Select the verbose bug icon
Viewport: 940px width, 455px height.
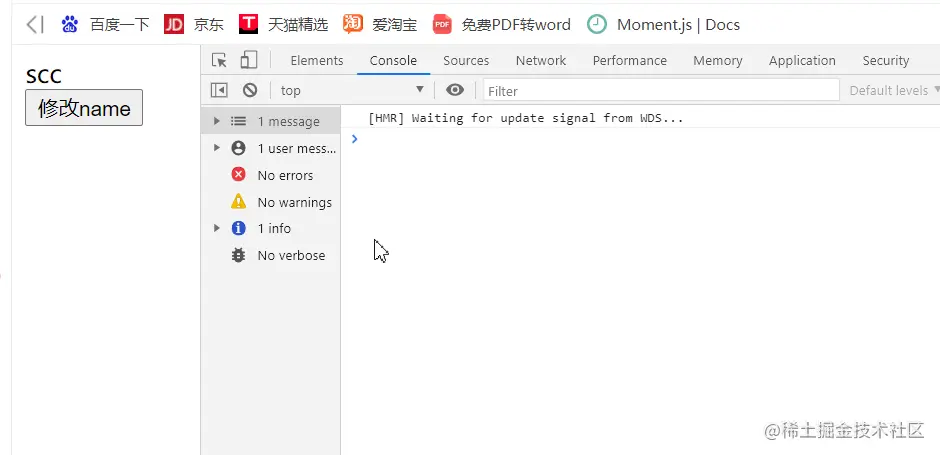point(239,255)
